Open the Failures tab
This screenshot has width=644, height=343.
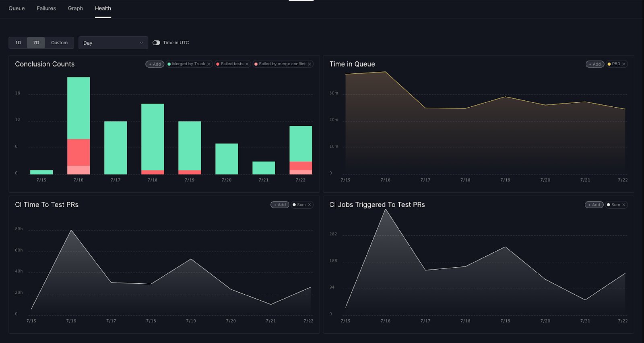(46, 8)
